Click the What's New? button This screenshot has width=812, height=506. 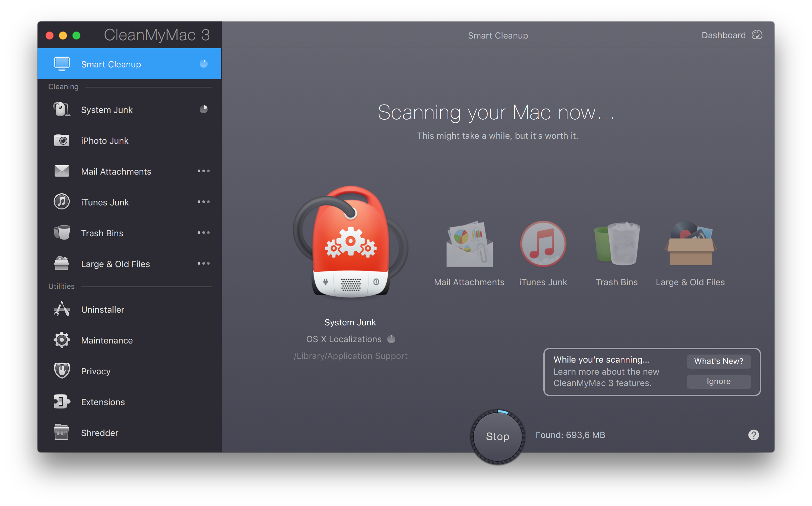tap(719, 361)
